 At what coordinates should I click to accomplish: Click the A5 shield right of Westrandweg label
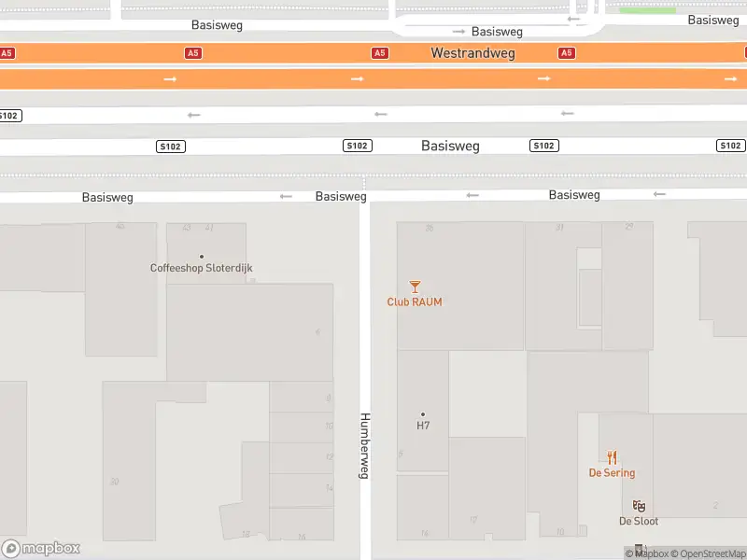pos(566,53)
